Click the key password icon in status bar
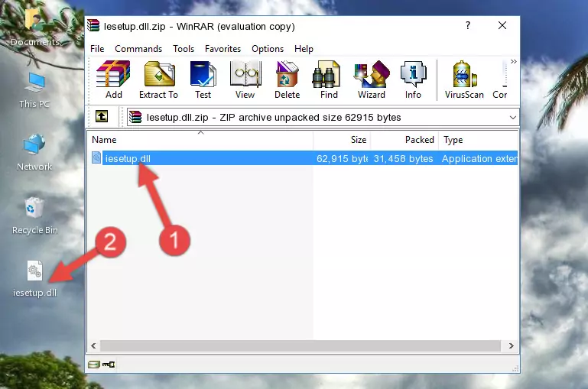Image resolution: width=588 pixels, height=389 pixels. 109,365
